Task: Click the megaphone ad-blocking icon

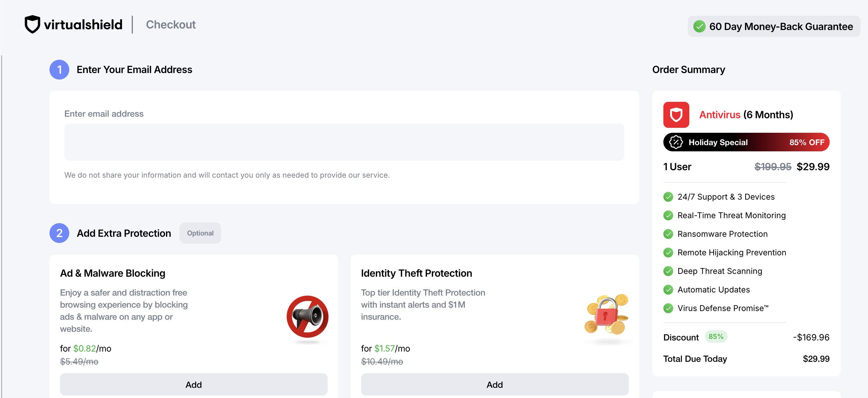Action: click(x=307, y=316)
